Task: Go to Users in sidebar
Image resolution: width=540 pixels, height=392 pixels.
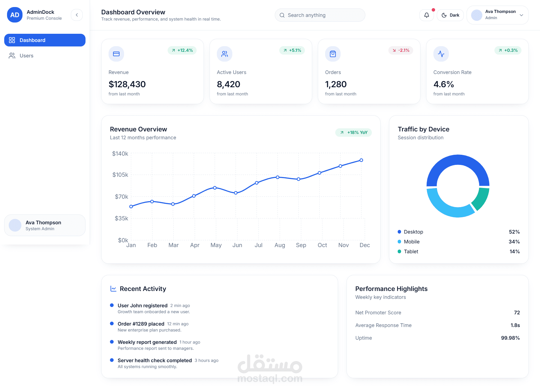Action: click(x=26, y=56)
